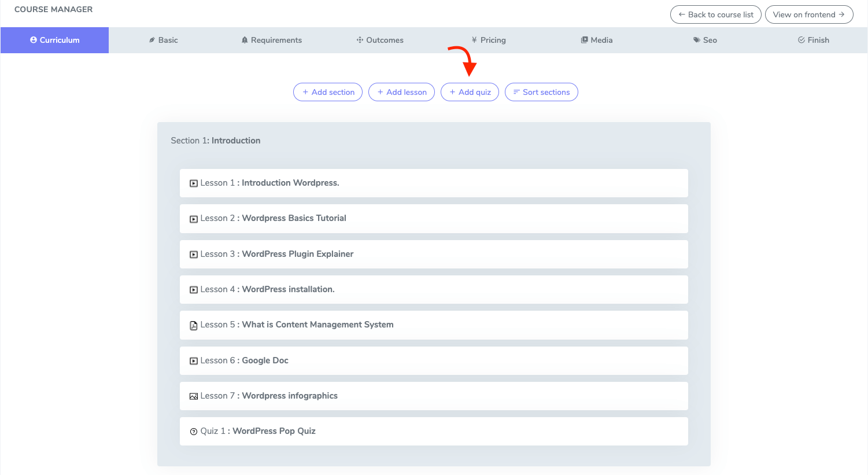Switch to the Basic tab
The width and height of the screenshot is (868, 475).
[x=163, y=40]
